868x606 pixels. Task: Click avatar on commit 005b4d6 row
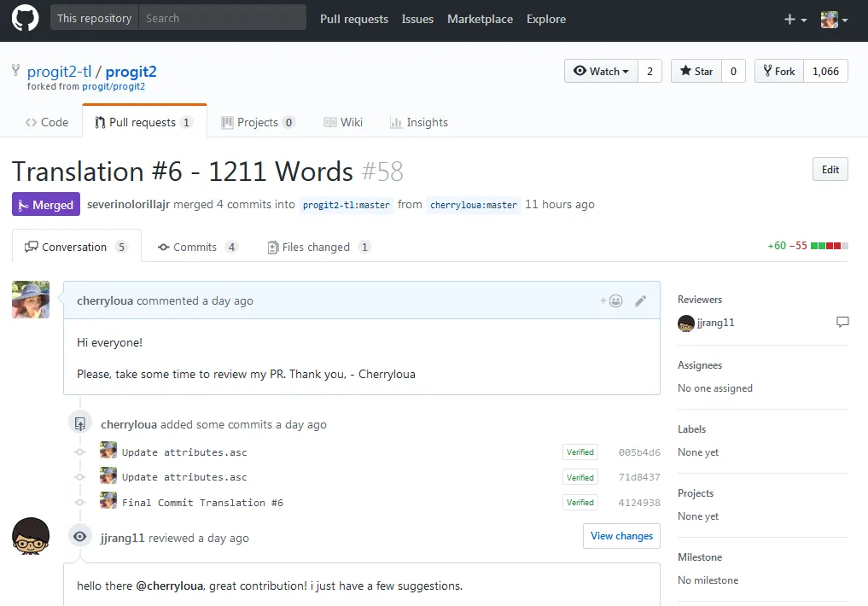(x=108, y=450)
